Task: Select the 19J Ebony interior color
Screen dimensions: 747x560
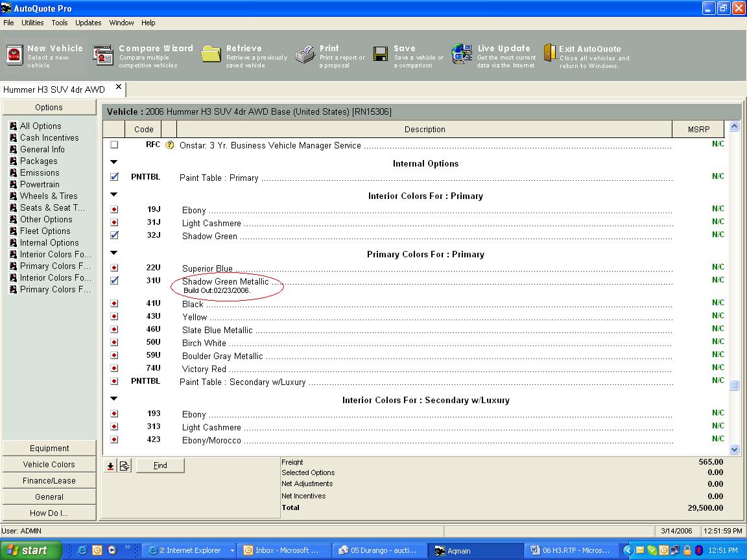Action: (114, 209)
